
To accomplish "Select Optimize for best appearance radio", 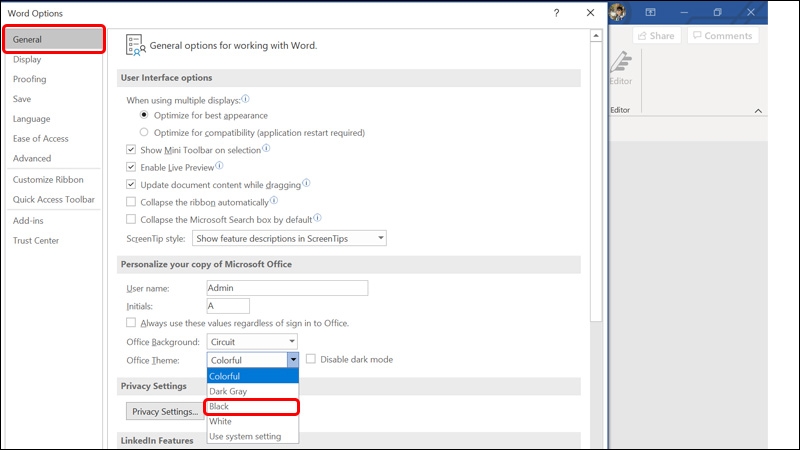I will tap(144, 115).
